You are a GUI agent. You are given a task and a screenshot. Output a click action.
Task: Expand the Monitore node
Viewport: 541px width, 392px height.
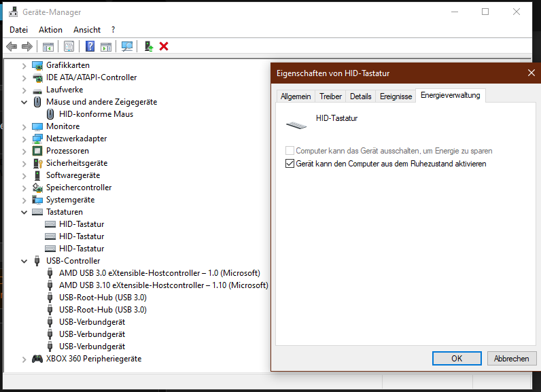pos(24,127)
